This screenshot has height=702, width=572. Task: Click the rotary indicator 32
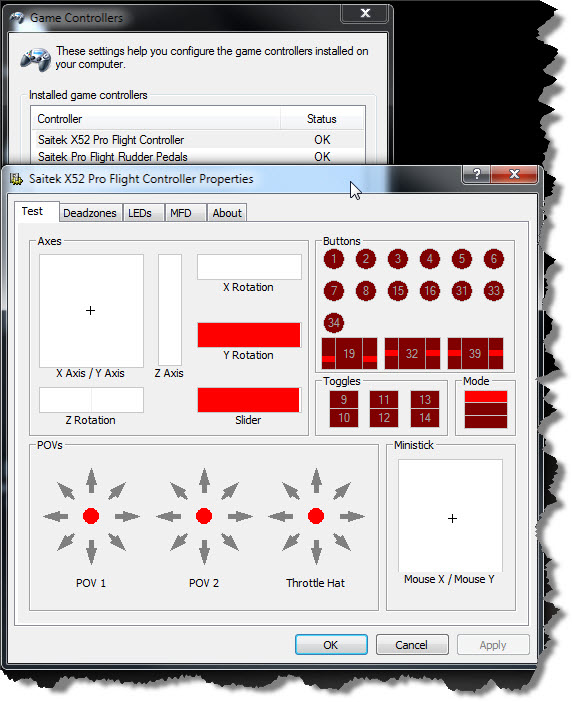pyautogui.click(x=412, y=354)
